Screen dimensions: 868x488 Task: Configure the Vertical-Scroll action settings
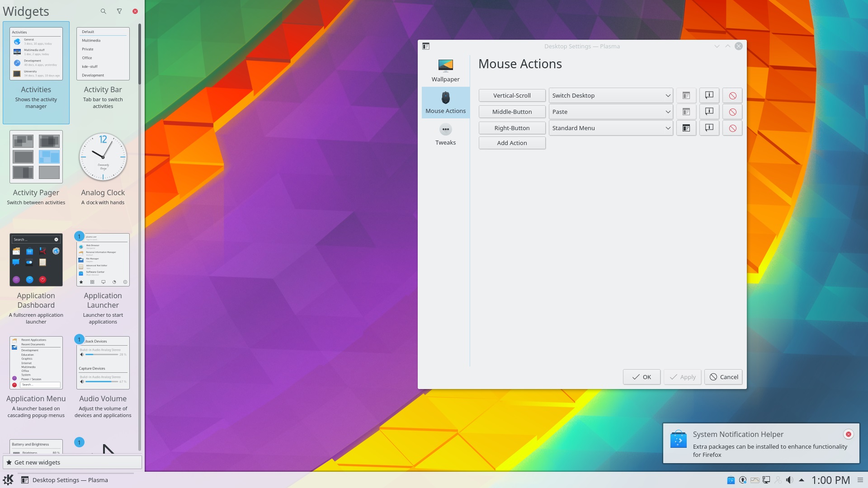[x=686, y=95]
